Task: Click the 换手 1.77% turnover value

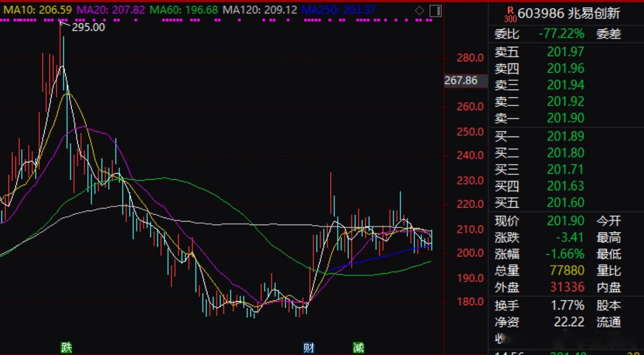Action: pyautogui.click(x=567, y=306)
